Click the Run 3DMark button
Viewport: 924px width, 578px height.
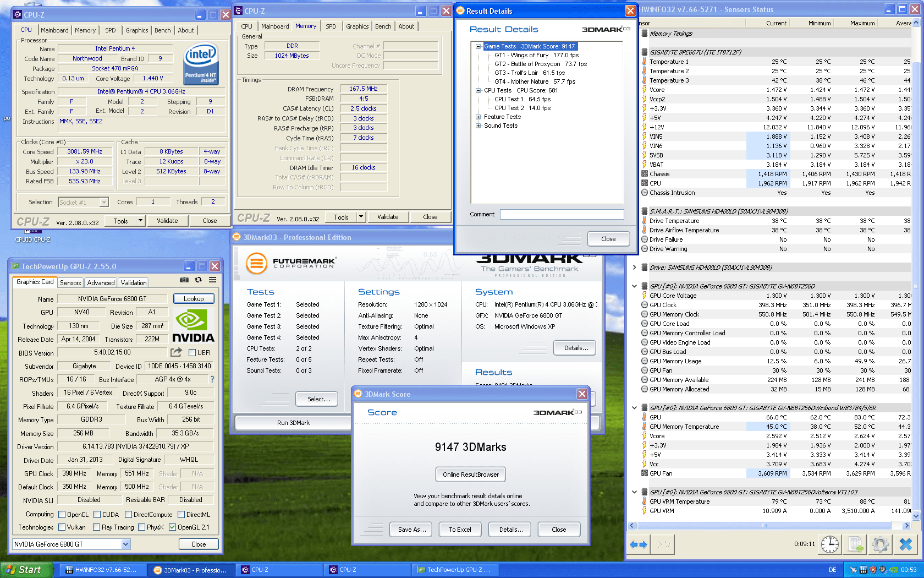293,423
